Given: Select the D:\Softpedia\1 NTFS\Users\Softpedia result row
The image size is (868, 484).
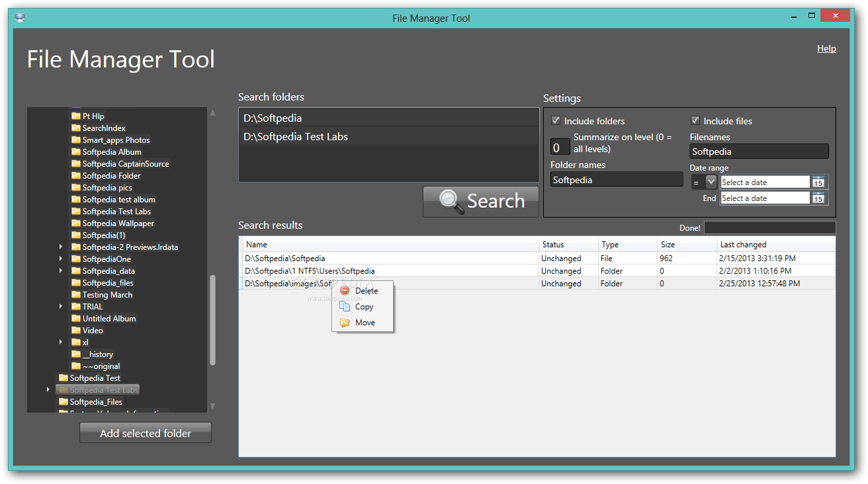Looking at the screenshot, I should click(x=537, y=271).
